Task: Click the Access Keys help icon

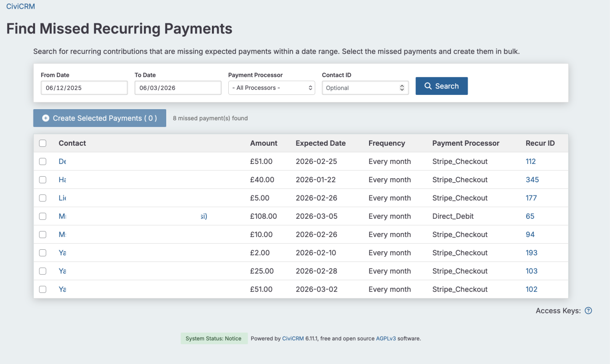Action: pyautogui.click(x=588, y=311)
